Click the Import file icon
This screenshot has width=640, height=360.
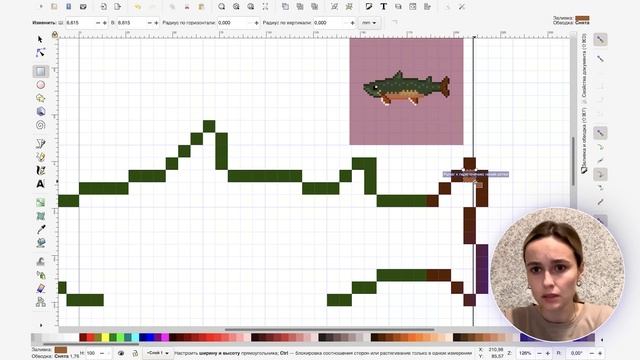tap(103, 7)
